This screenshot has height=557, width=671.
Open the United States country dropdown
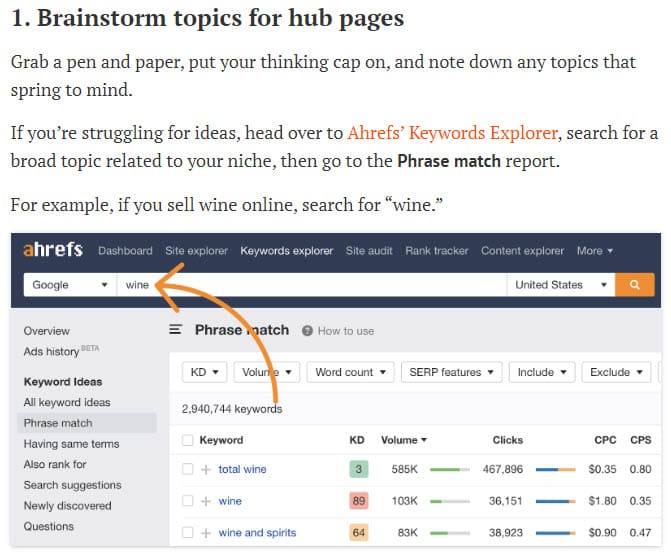click(561, 285)
